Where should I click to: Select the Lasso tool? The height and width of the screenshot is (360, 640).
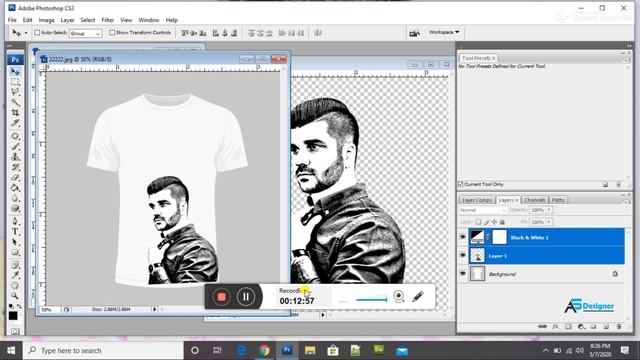15,92
